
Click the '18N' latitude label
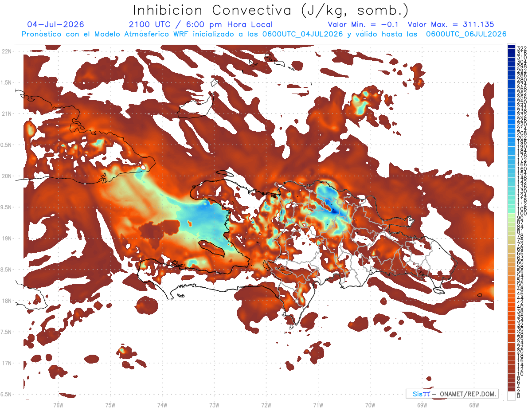click(x=7, y=301)
